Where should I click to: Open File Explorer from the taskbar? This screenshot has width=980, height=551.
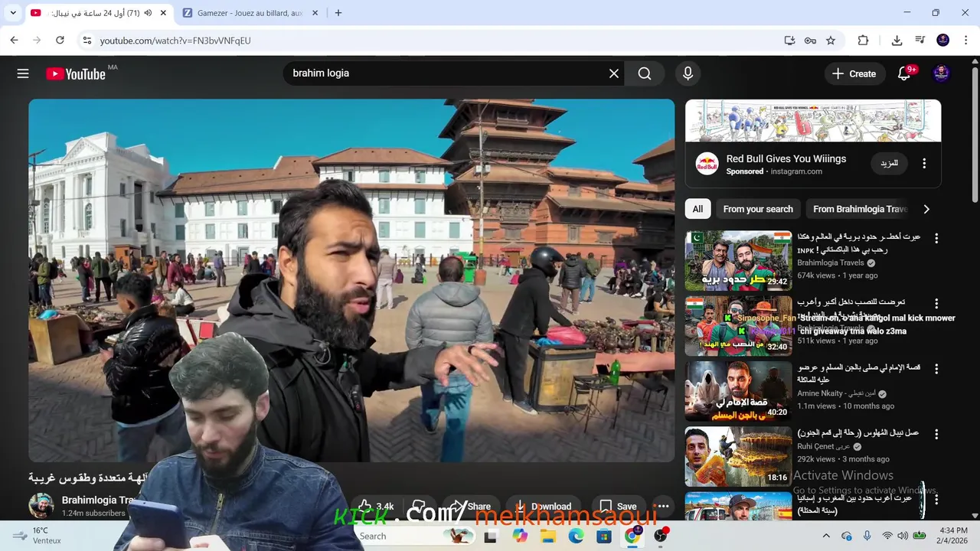tap(548, 536)
